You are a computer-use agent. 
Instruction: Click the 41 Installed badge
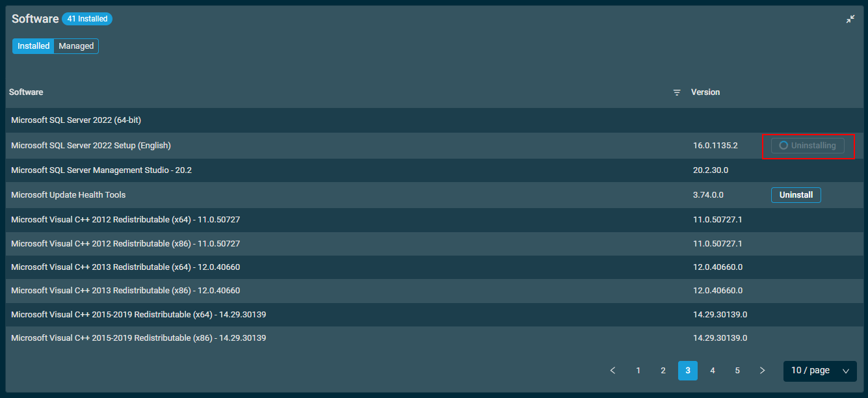click(x=87, y=19)
